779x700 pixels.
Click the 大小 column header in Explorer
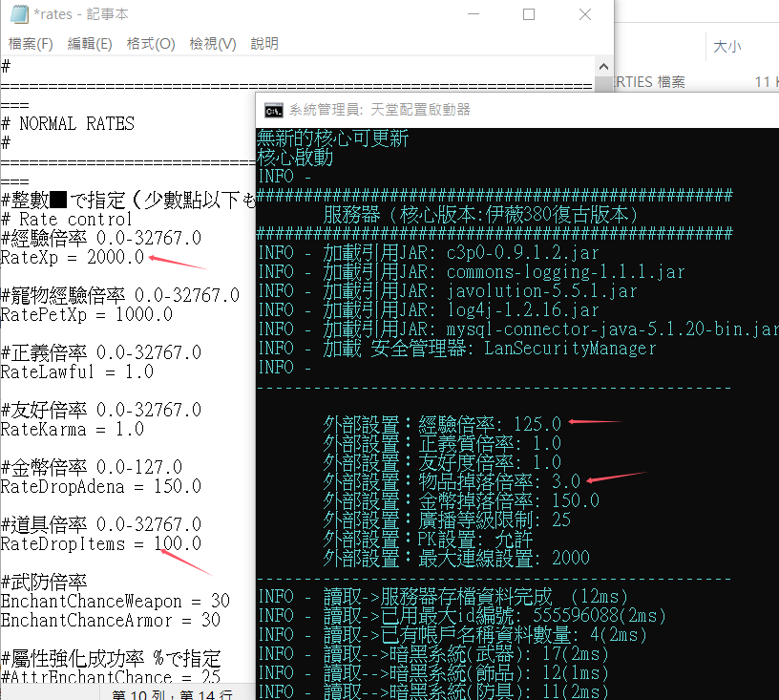click(x=727, y=47)
